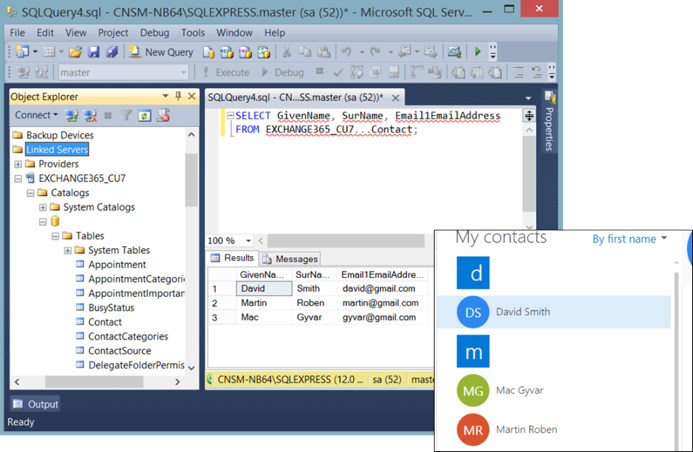Click the Cancel Executing Query stop icon

point(320,71)
